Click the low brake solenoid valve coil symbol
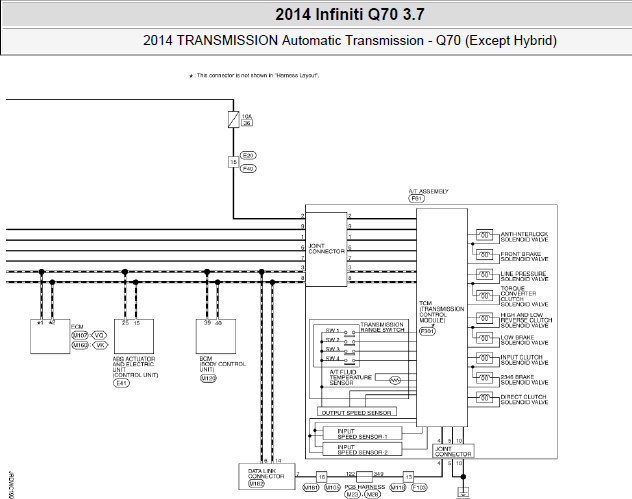This screenshot has width=632, height=499. click(484, 338)
